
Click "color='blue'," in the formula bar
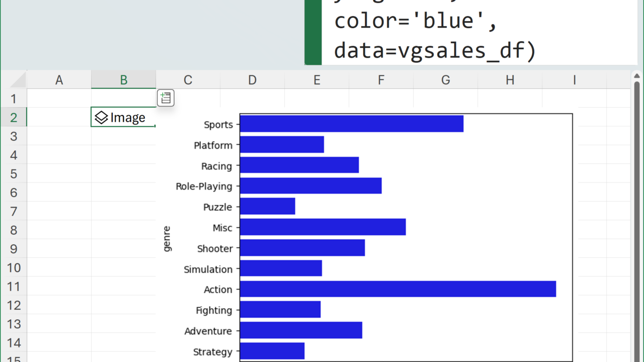416,21
